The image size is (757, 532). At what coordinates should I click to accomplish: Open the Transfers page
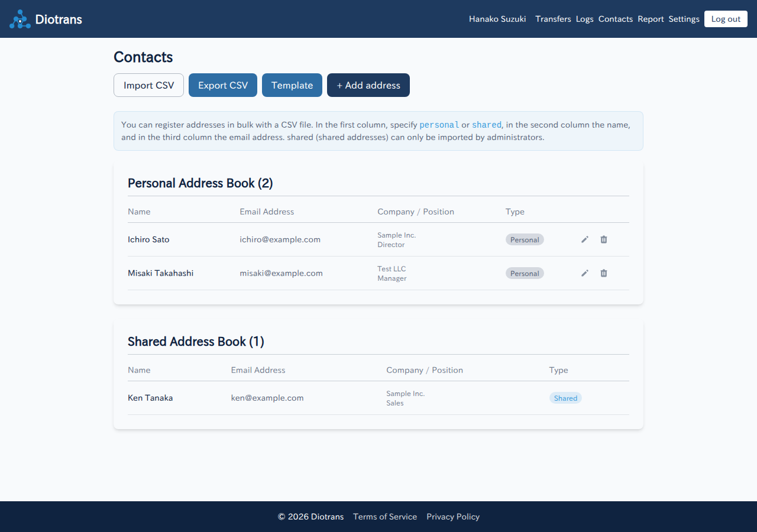[x=553, y=19]
